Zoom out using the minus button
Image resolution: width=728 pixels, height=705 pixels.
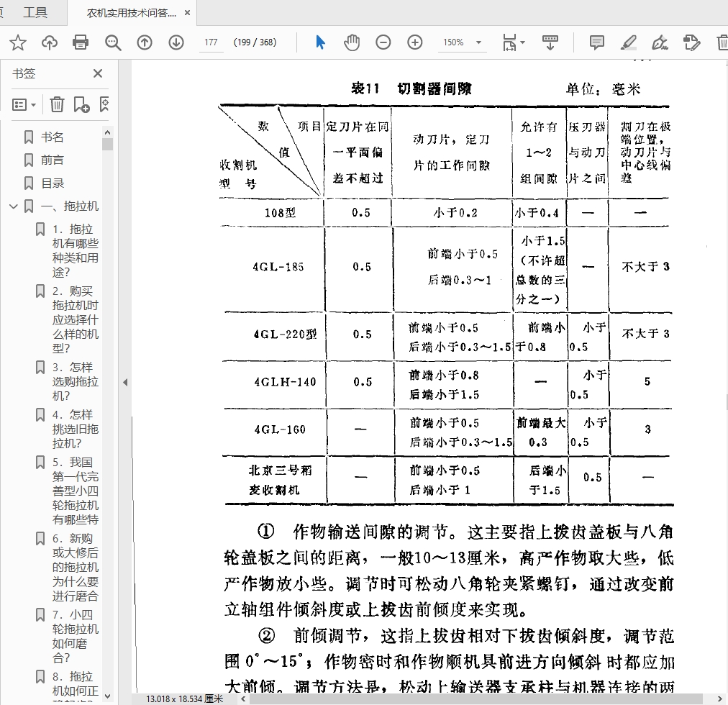pos(383,42)
